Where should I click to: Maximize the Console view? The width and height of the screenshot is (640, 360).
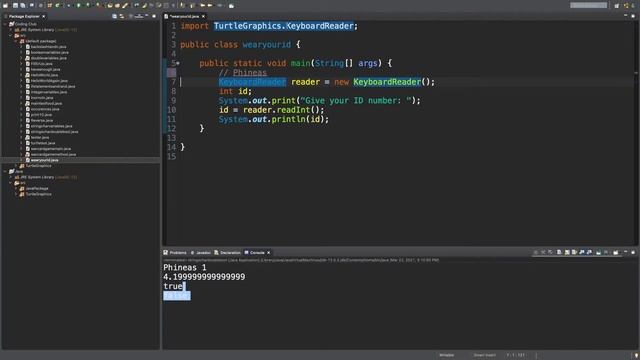coord(633,252)
